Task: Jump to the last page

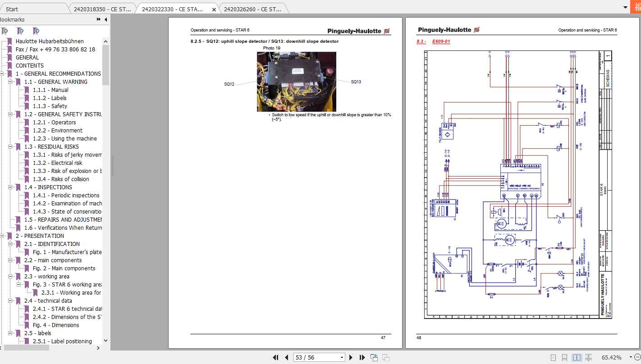Action: [x=362, y=358]
